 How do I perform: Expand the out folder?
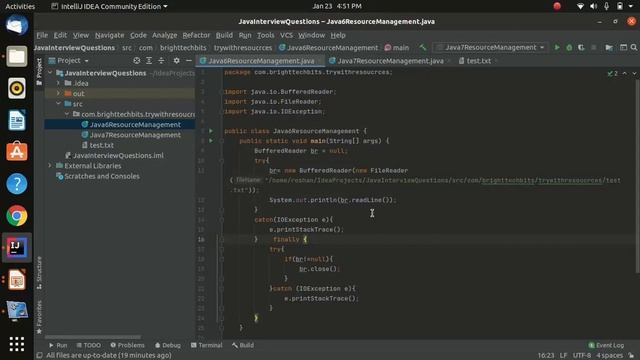(x=58, y=93)
